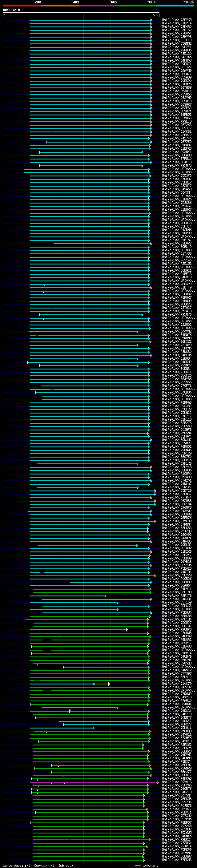197x868 pixels.
Task: Select hit label UniRef100_Q75EB8
Action: tap(177, 521)
